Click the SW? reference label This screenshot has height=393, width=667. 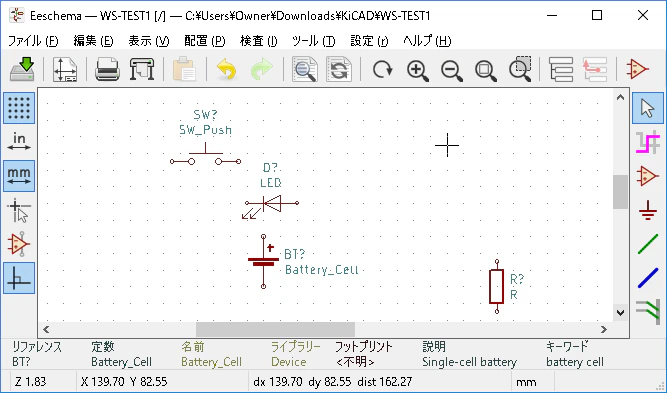[205, 115]
